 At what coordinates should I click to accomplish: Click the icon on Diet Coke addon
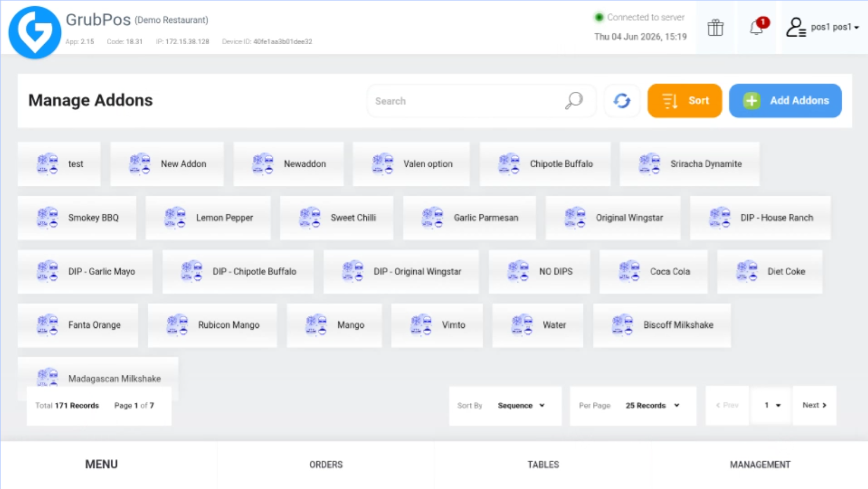click(747, 271)
